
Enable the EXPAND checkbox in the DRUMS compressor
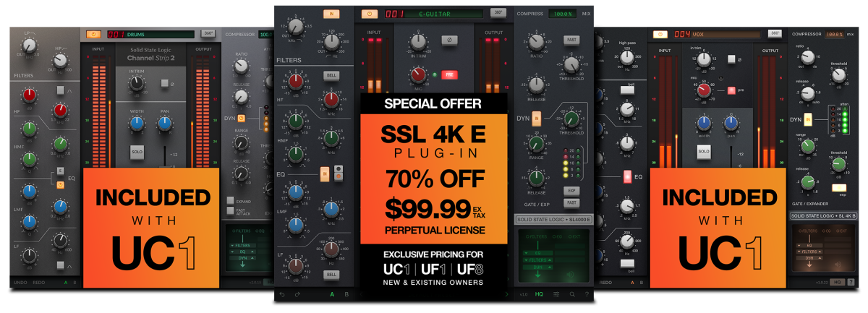click(x=231, y=200)
